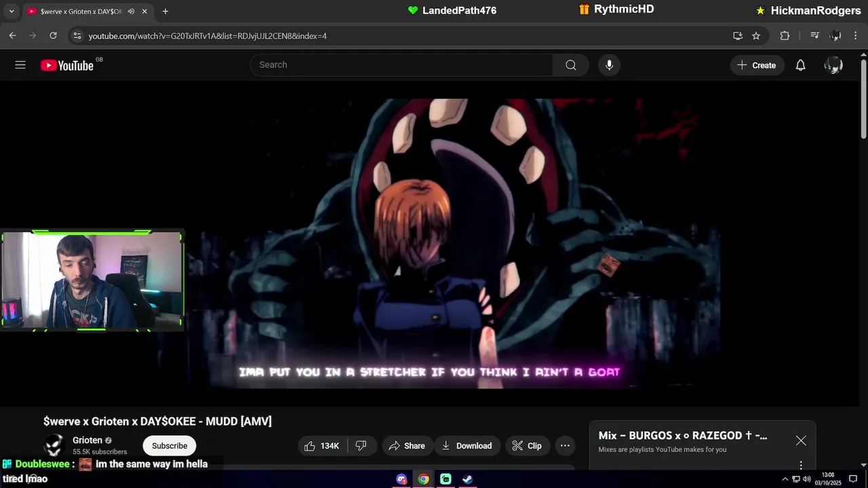This screenshot has height=488, width=868.
Task: Click the search magnifier button
Action: point(571,65)
